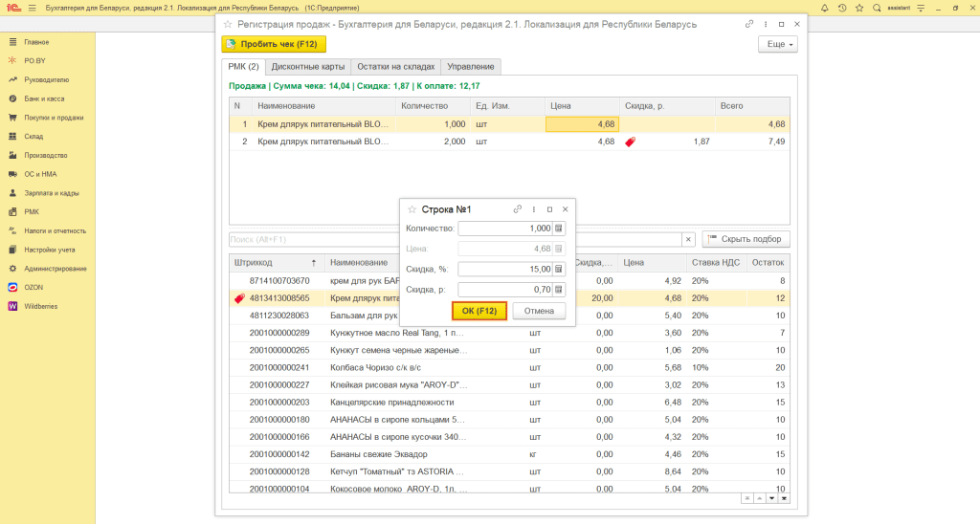The image size is (980, 524).
Task: Copy link of Строка №1 dialog
Action: 518,209
